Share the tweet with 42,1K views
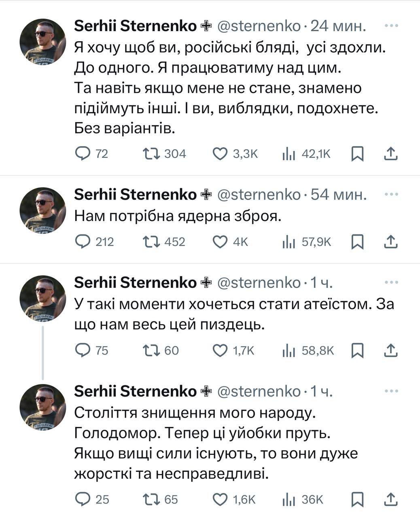Image resolution: width=420 pixels, height=518 pixels. (390, 154)
